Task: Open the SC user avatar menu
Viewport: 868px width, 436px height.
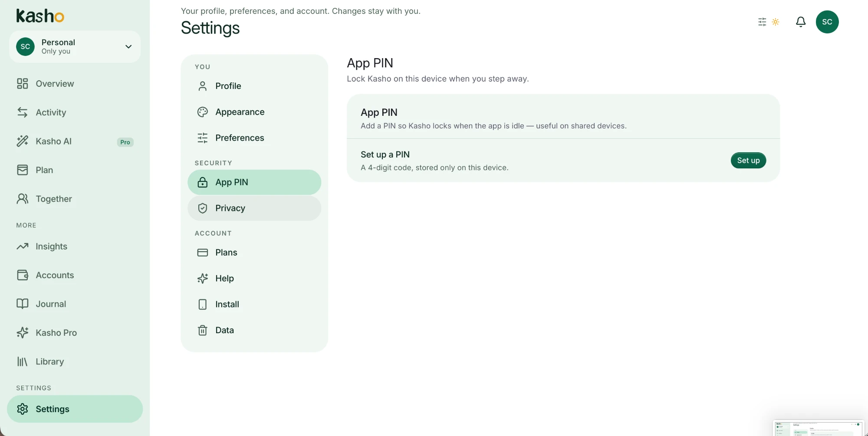Action: coord(827,22)
